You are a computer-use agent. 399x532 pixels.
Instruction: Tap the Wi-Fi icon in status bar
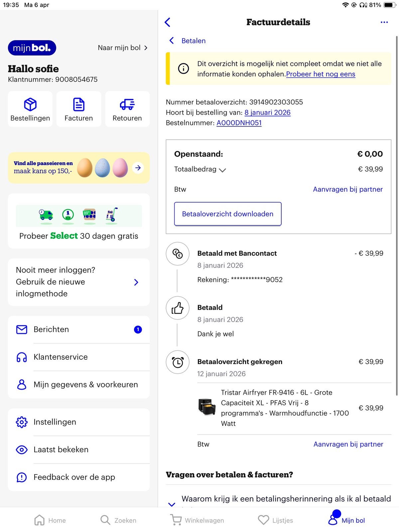(345, 5)
